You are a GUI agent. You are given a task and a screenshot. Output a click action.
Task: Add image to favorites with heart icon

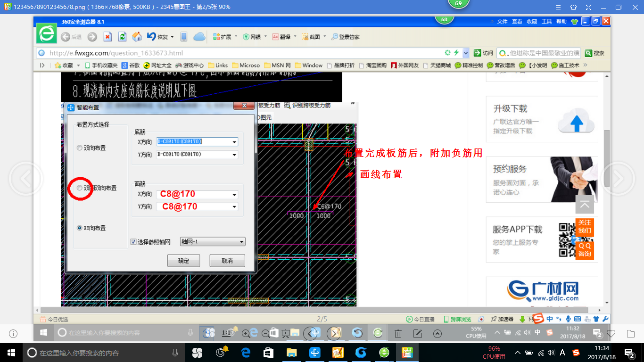tap(611, 334)
